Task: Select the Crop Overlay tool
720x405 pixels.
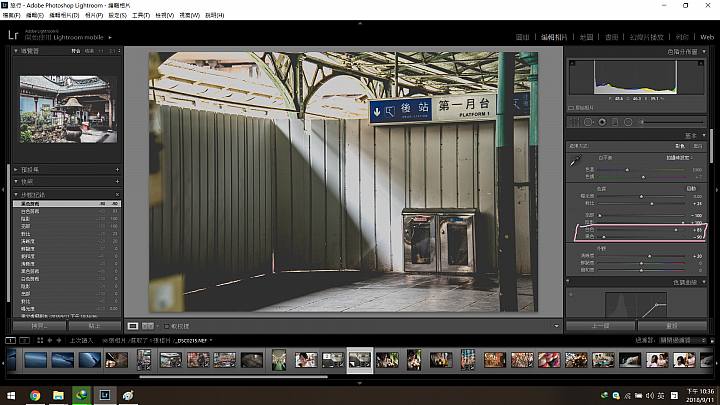Action: pyautogui.click(x=574, y=122)
